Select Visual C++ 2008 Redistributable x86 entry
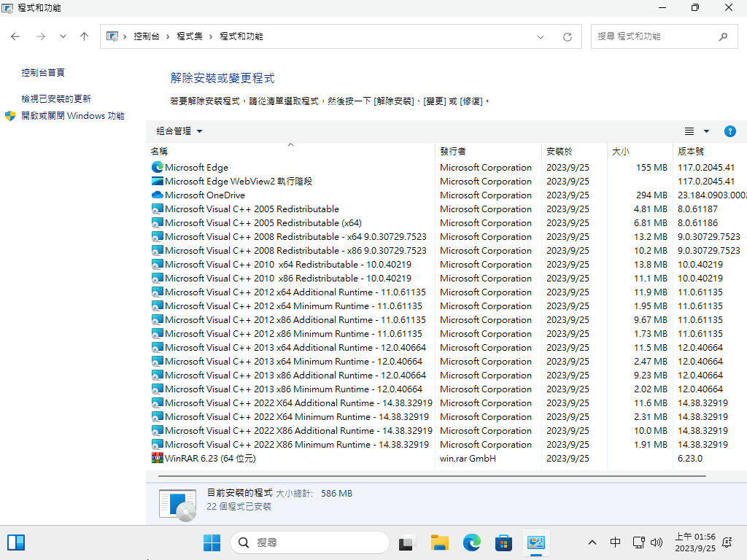The width and height of the screenshot is (747, 560). tap(295, 251)
